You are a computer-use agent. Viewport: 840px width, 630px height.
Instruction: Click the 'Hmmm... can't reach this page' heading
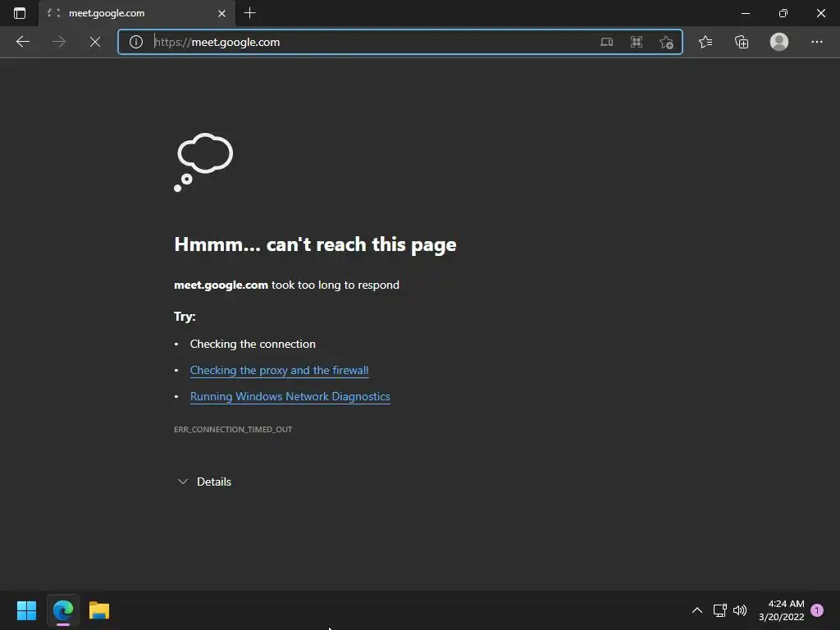tap(315, 244)
